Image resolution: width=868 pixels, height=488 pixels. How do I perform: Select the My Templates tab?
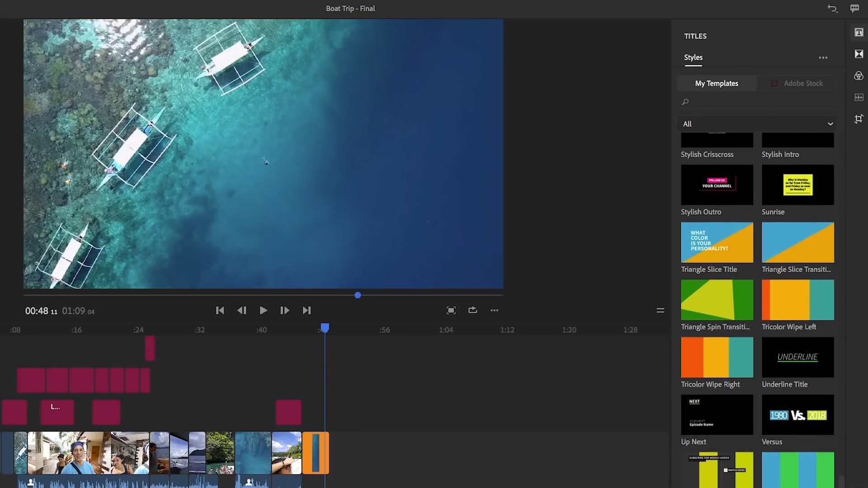click(716, 84)
